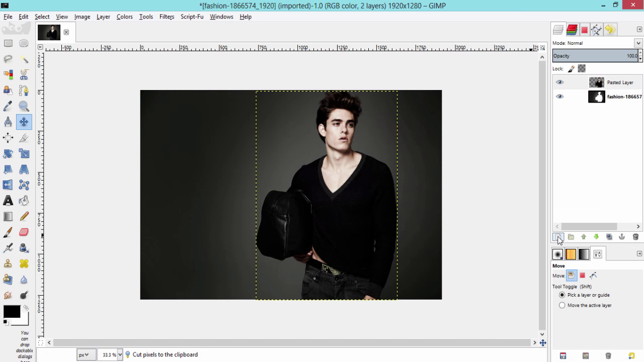Lower layer with green down arrow
Viewport: 644px width, 362px height.
click(x=596, y=237)
